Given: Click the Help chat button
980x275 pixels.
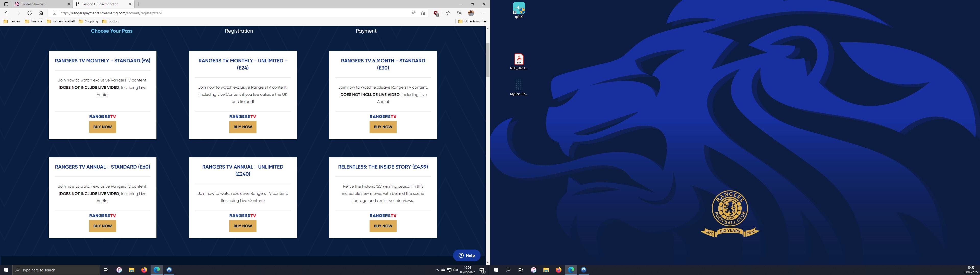Looking at the screenshot, I should tap(467, 255).
